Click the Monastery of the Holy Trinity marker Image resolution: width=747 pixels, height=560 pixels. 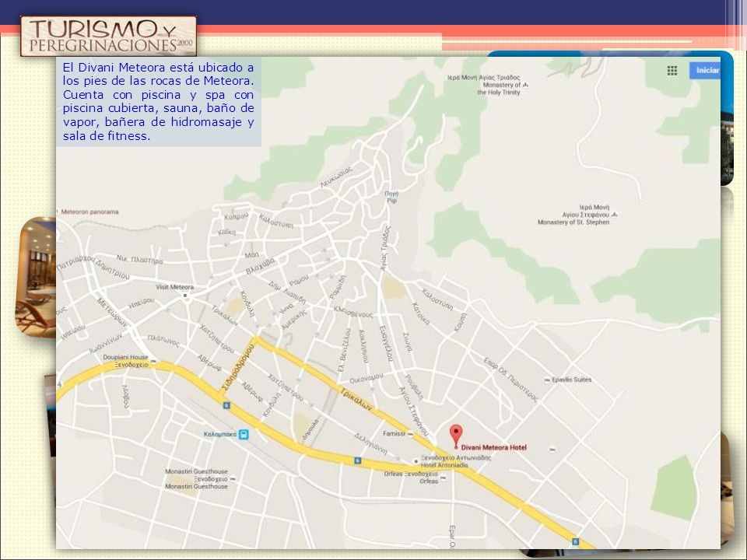pos(525,85)
